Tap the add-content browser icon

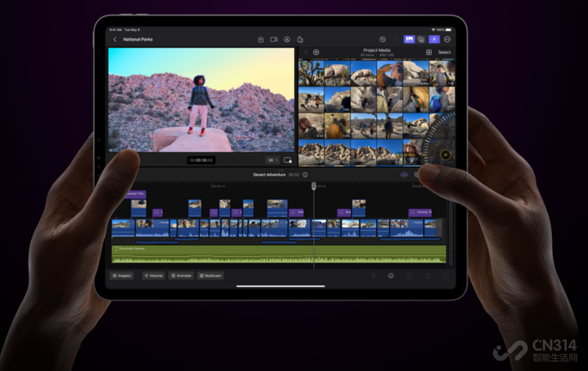[421, 39]
